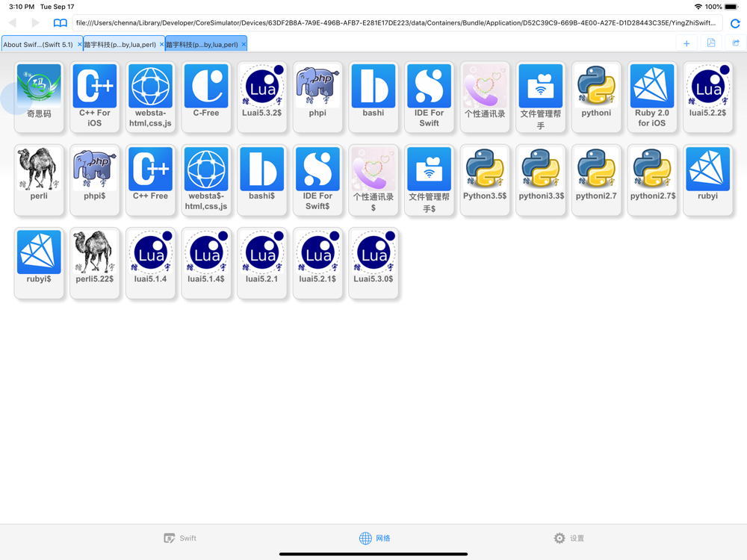This screenshot has height=560, width=747.
Task: Tap the Wi-Fi status icon
Action: pos(698,7)
